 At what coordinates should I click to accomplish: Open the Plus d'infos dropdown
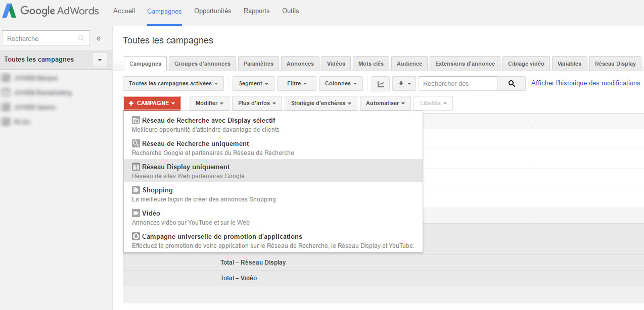[257, 103]
